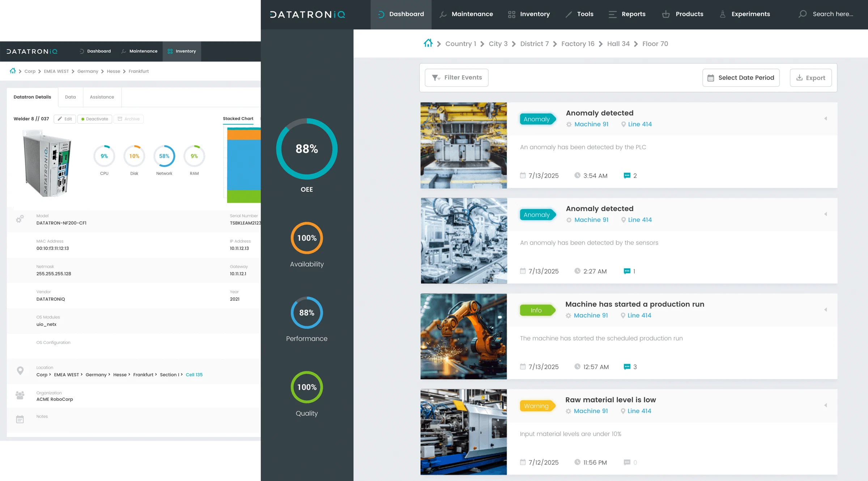Expand the 2:27 AM Anomaly detected event

click(826, 214)
